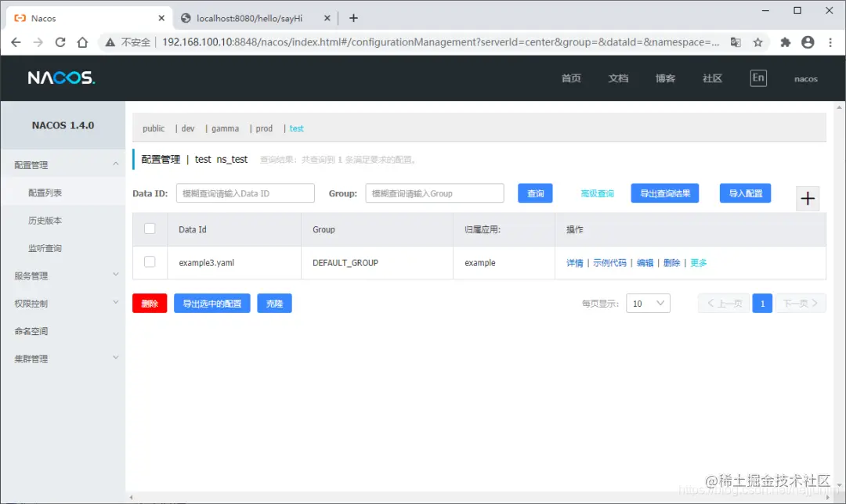Click 删除 link in example3.yaml row

[672, 262]
